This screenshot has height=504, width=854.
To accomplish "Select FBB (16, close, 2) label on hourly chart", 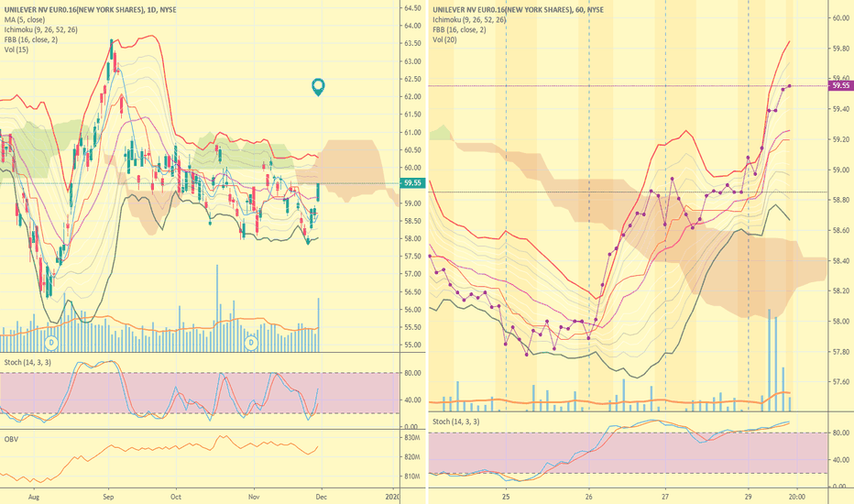I will point(459,30).
